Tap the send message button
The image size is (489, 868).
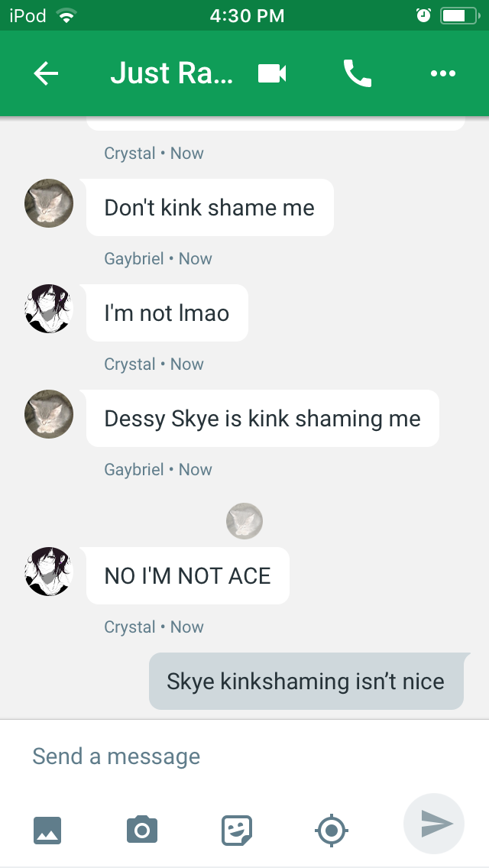pyautogui.click(x=434, y=824)
